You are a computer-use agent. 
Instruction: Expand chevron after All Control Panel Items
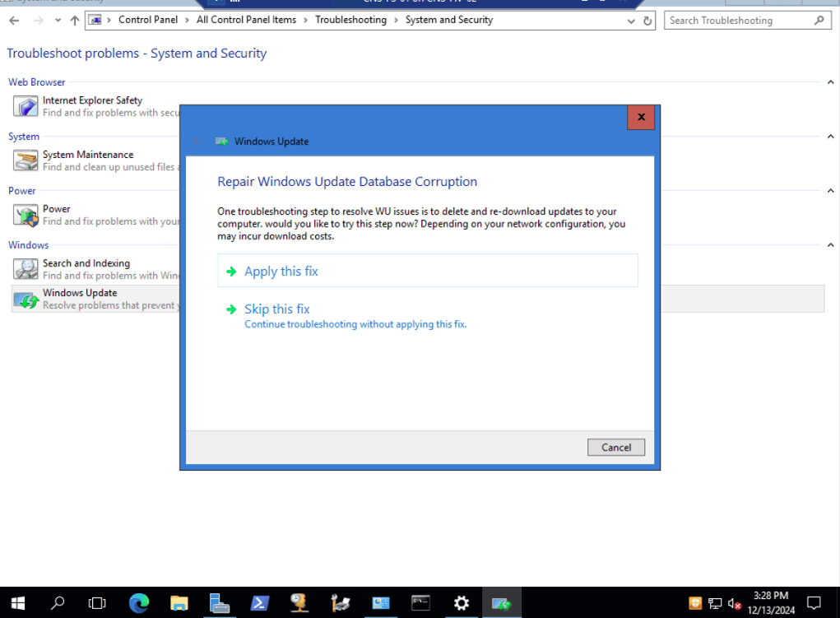click(305, 21)
